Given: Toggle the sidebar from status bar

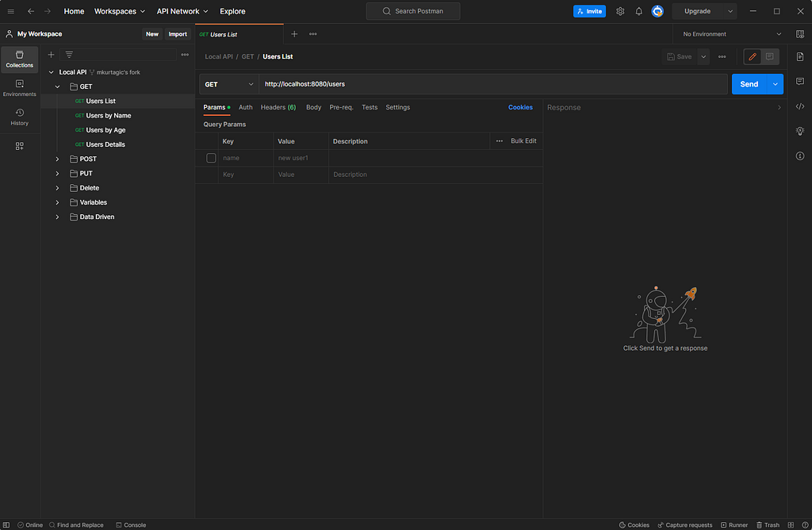Looking at the screenshot, I should (x=6, y=524).
